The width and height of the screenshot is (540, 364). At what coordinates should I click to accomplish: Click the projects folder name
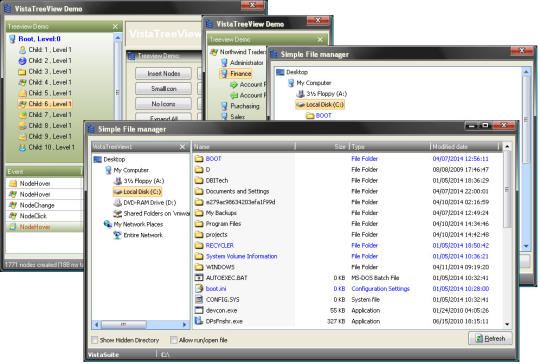click(216, 235)
